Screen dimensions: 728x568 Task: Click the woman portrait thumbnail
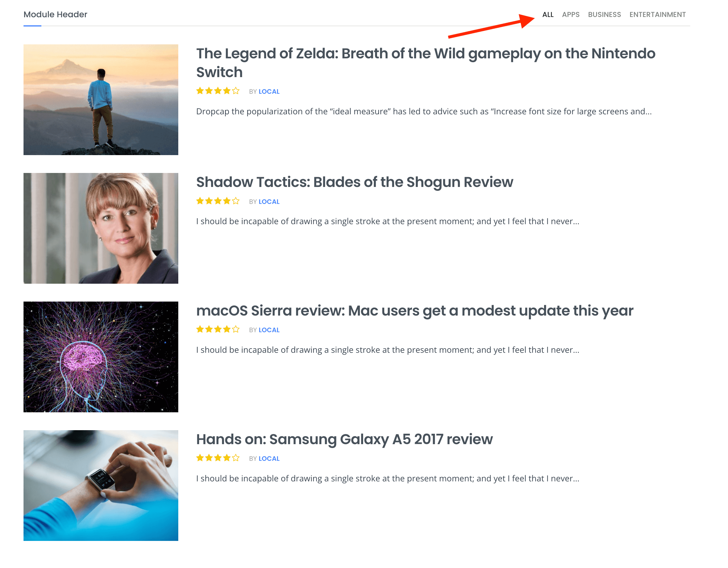(x=101, y=228)
